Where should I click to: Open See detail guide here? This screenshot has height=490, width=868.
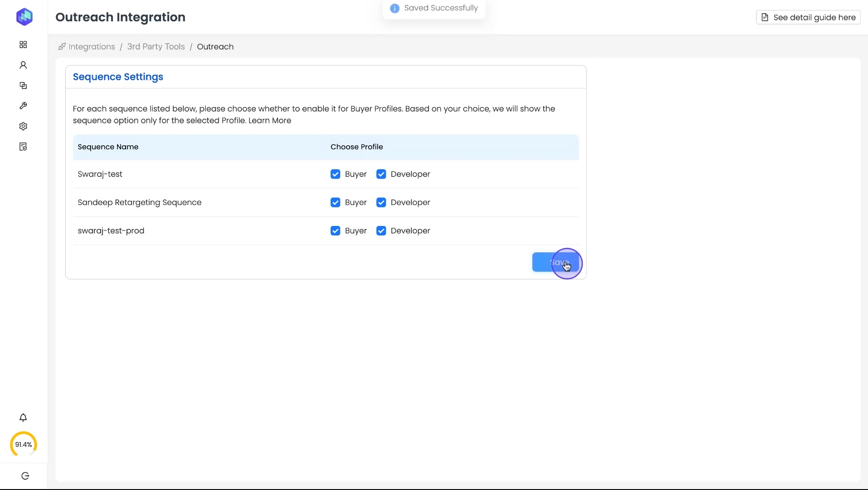pyautogui.click(x=808, y=17)
